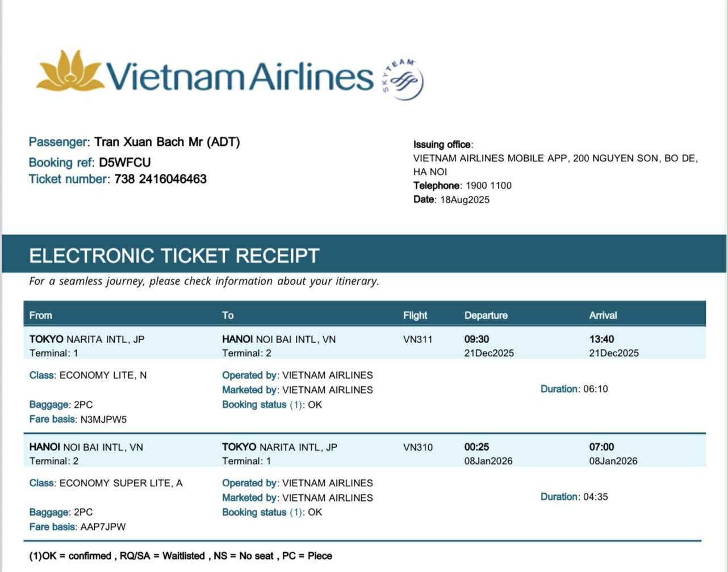Screen dimensions: 728x572
Task: Click the telephone number 1900 1100
Action: tap(488, 186)
